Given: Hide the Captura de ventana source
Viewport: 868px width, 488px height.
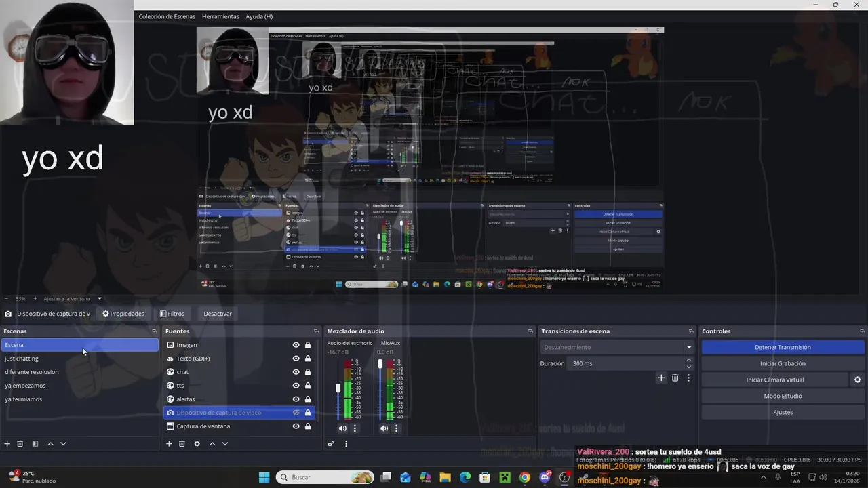Looking at the screenshot, I should pos(296,426).
